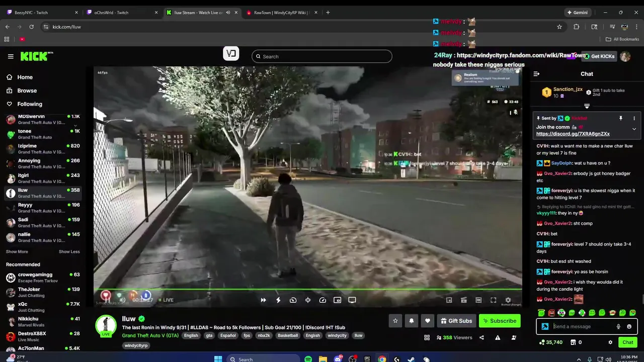644x362 pixels.
Task: Click the rewind timer icon in player
Action: click(293, 300)
